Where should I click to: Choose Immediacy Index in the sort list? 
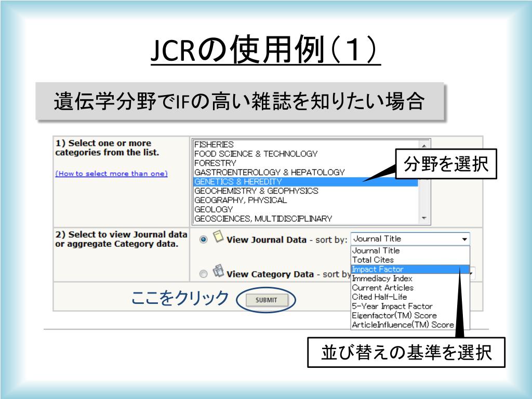tap(410, 278)
